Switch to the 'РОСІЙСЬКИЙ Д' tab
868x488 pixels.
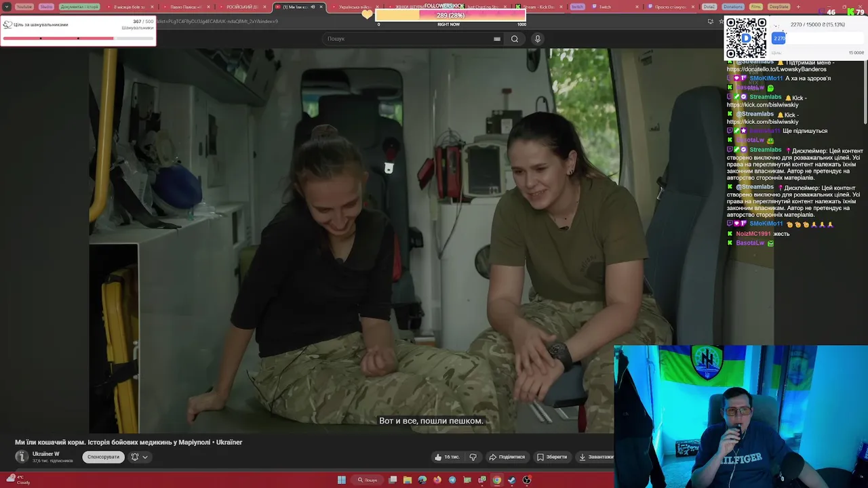pos(242,7)
